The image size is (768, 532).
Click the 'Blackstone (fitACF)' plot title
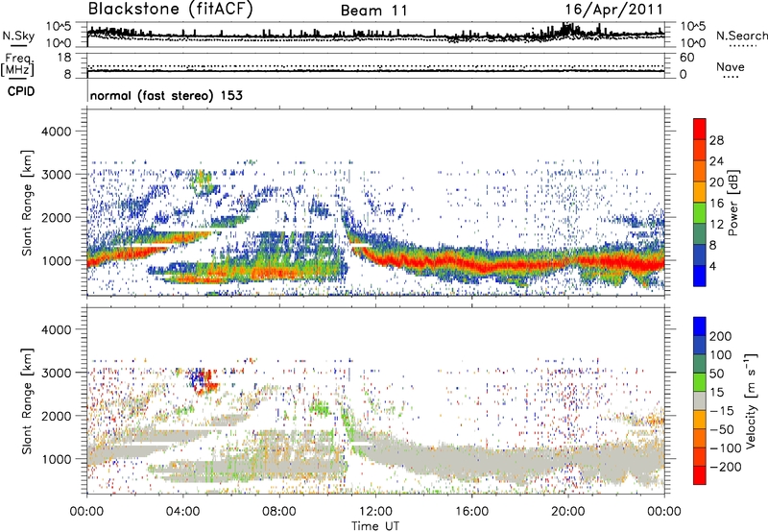coord(170,9)
